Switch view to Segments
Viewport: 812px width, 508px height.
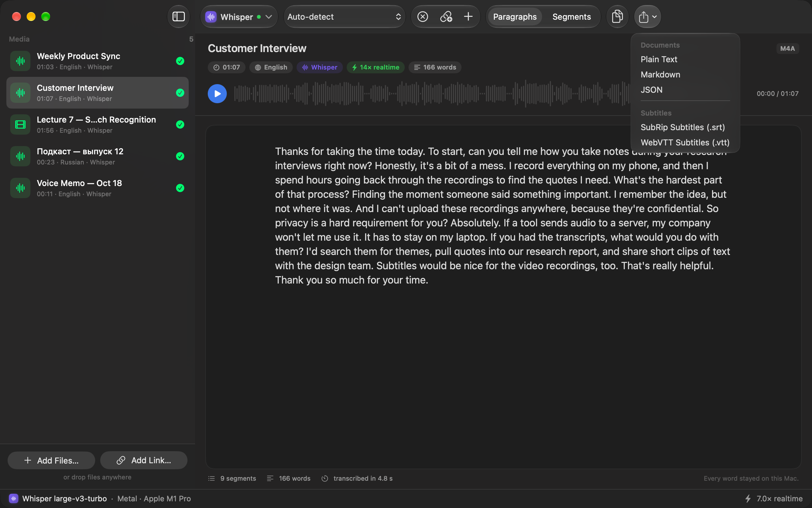coord(572,17)
